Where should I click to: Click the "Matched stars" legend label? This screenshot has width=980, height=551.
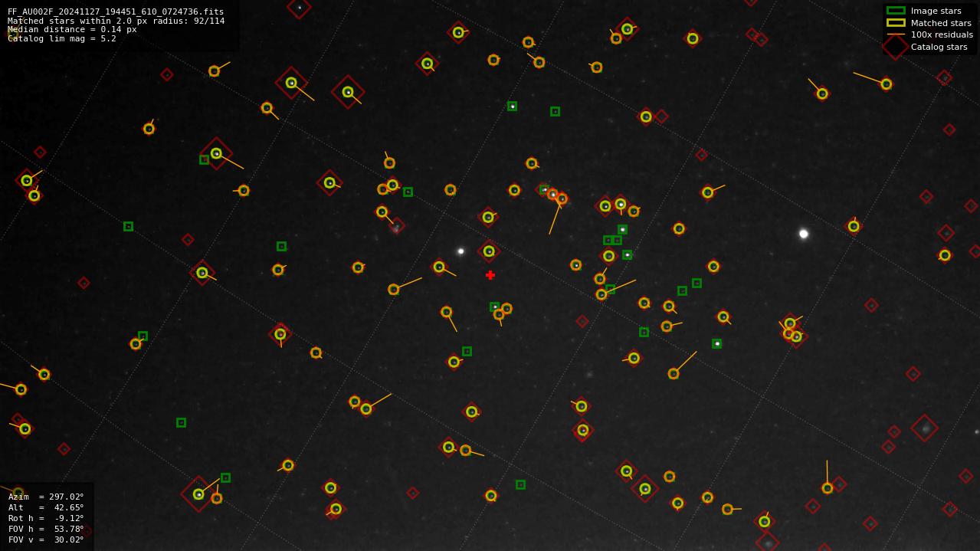point(941,23)
